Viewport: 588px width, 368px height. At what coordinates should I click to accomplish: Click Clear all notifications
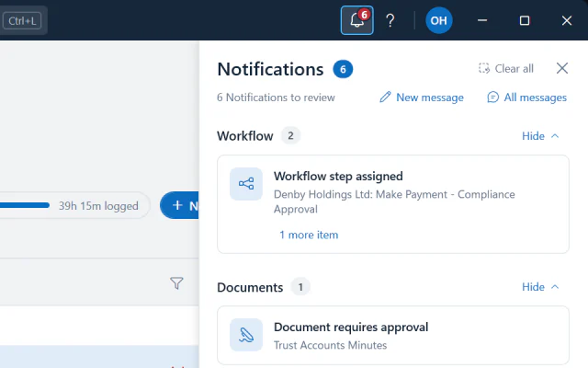506,69
